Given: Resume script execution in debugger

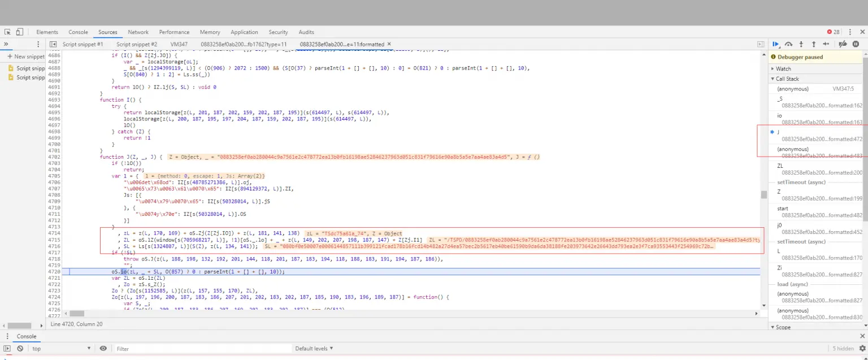Looking at the screenshot, I should click(x=776, y=44).
